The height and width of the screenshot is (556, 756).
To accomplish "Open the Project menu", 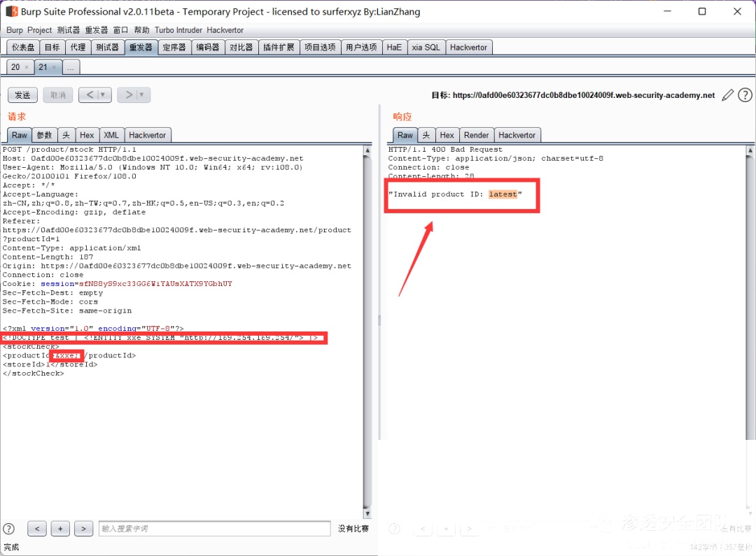I will [x=39, y=30].
